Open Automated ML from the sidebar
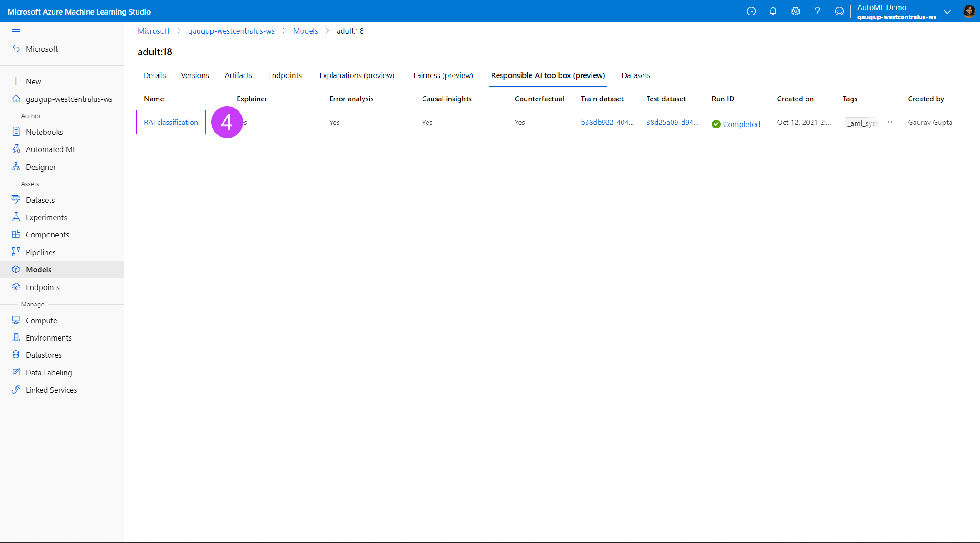 tap(51, 149)
